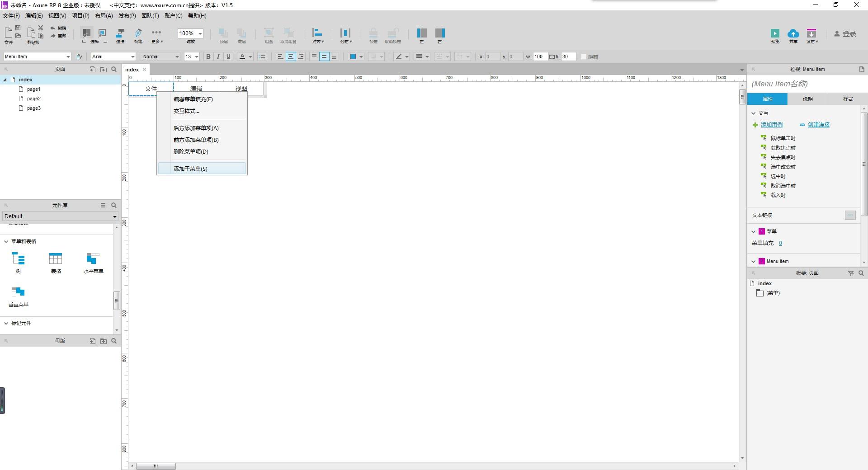This screenshot has width=868, height=470.
Task: Toggle the right (右) panels
Action: tap(439, 35)
